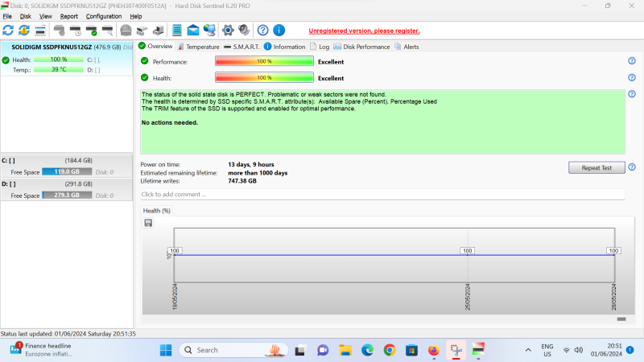
Task: Click the Repeat Test button
Action: tap(597, 167)
